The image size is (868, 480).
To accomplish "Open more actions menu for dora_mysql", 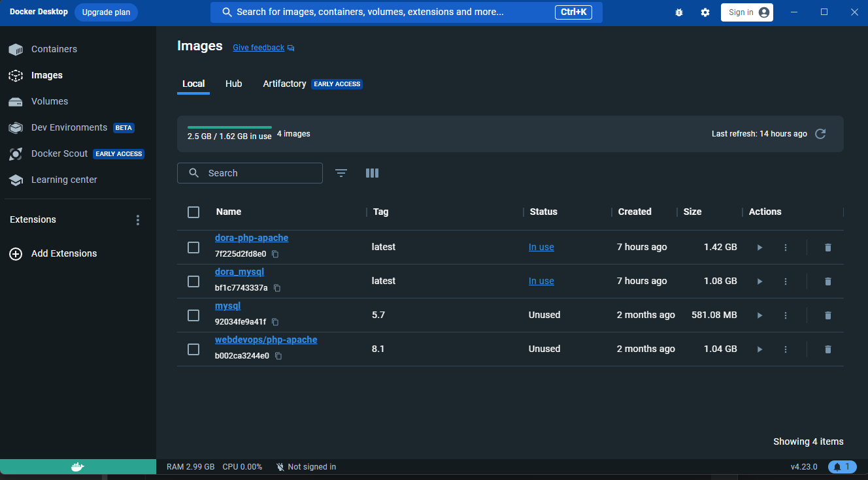I will pyautogui.click(x=786, y=281).
